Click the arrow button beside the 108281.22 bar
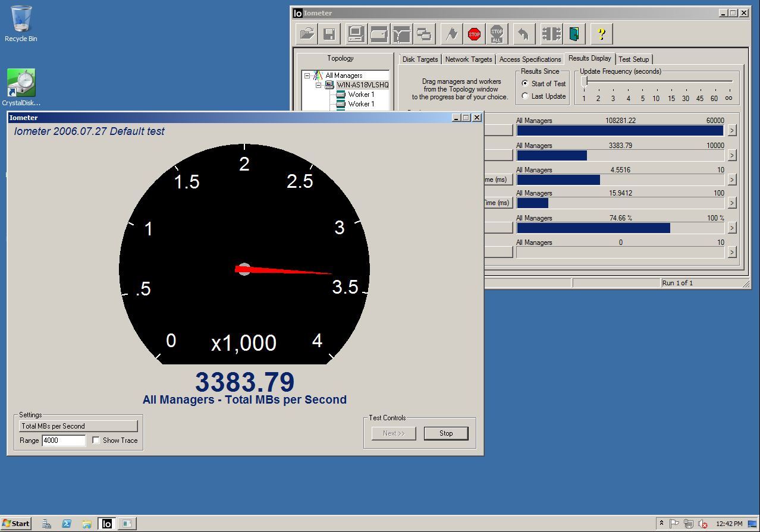This screenshot has height=532, width=760. pos(732,131)
